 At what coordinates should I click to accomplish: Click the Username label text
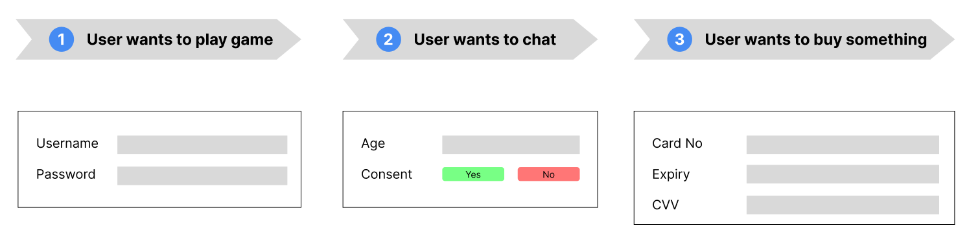pos(67,143)
